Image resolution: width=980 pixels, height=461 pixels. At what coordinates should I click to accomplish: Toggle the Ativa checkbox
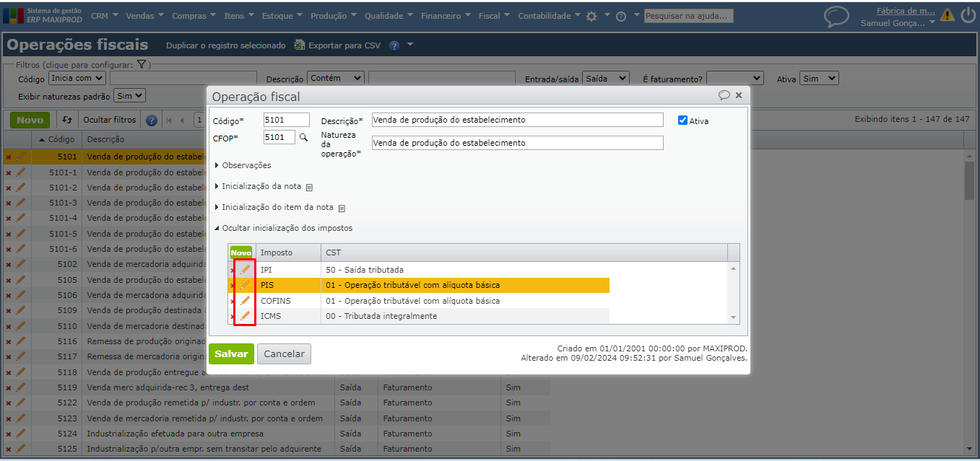tap(682, 120)
